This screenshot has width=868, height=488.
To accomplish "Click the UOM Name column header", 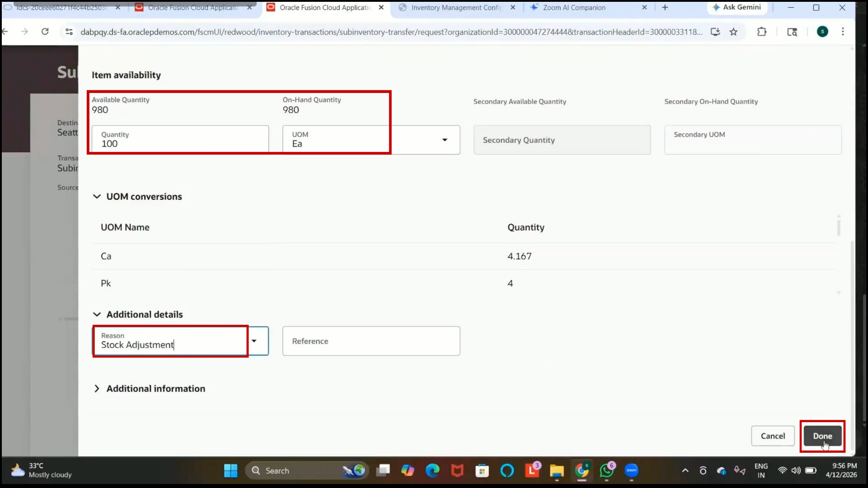I will coord(125,227).
